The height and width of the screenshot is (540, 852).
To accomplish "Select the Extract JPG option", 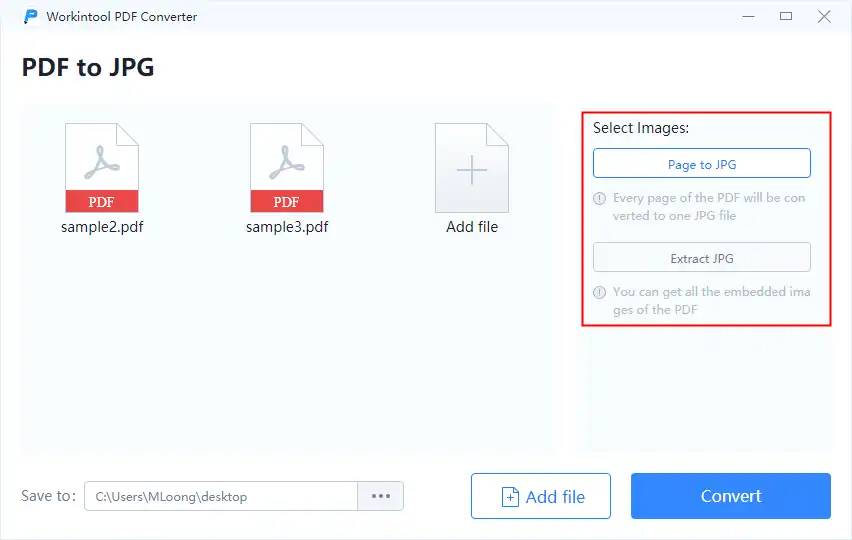I will [x=701, y=257].
